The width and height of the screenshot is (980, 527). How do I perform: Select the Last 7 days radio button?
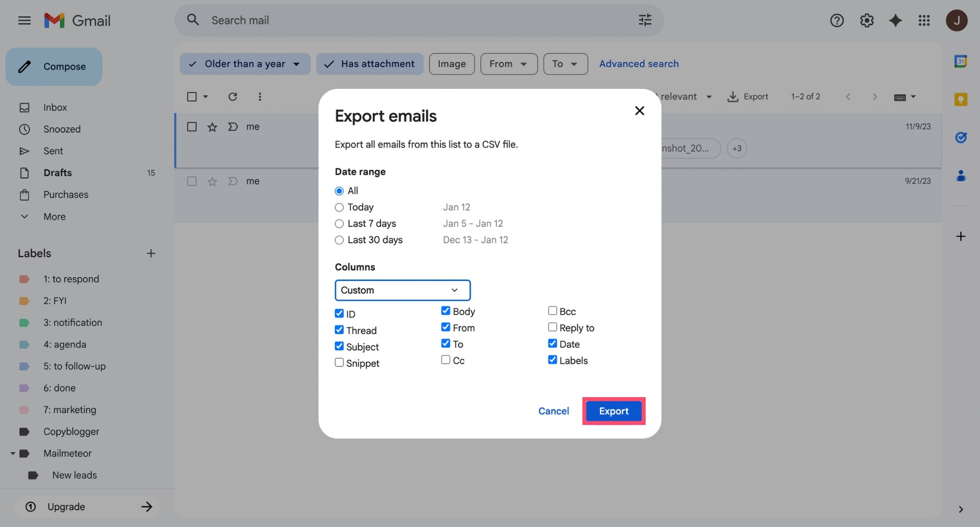click(339, 223)
